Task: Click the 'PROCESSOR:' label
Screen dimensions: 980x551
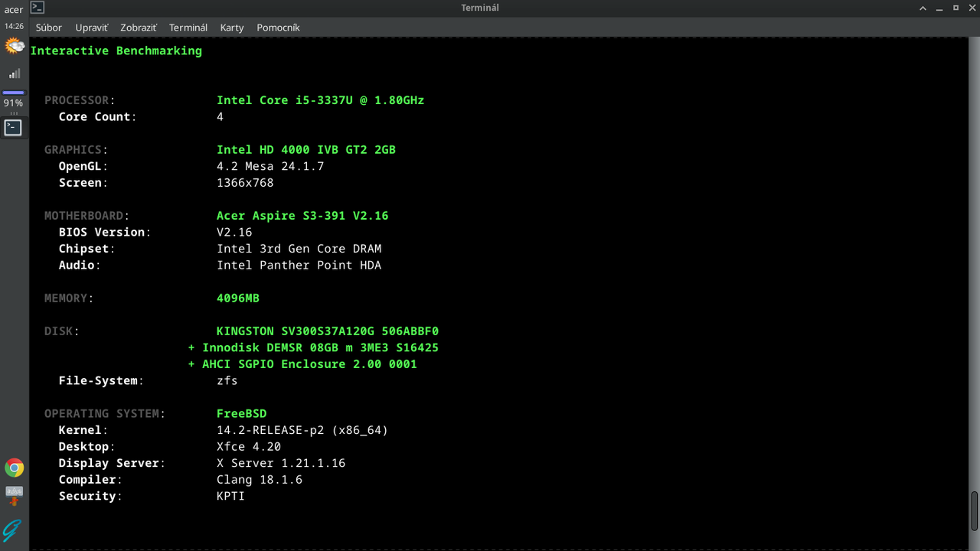Action: [80, 100]
